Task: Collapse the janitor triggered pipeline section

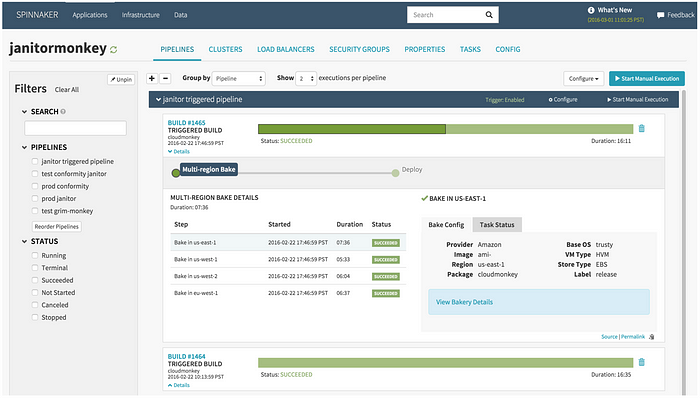Action: click(158, 100)
